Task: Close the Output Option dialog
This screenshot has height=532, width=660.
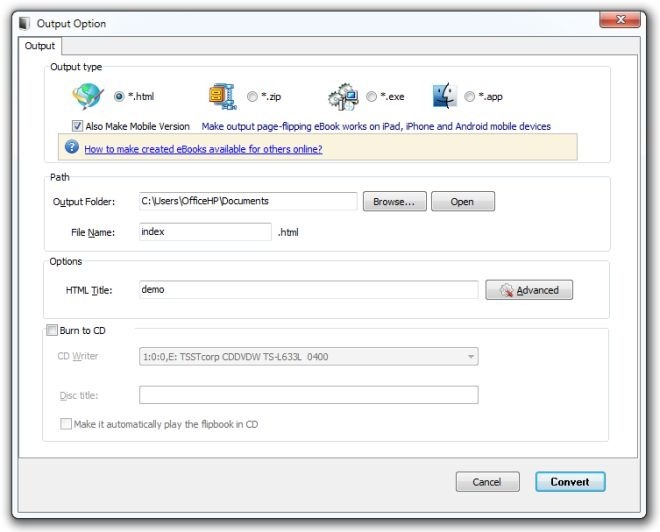Action: [620, 19]
